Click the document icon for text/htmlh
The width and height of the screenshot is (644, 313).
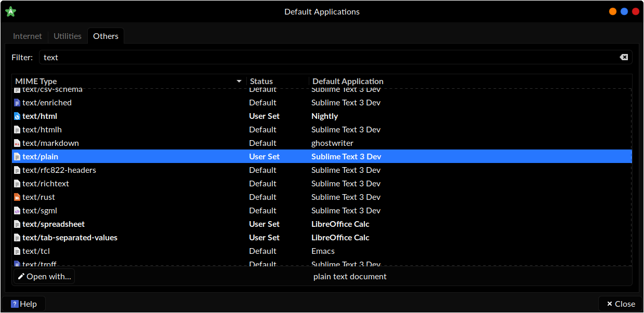click(x=17, y=130)
